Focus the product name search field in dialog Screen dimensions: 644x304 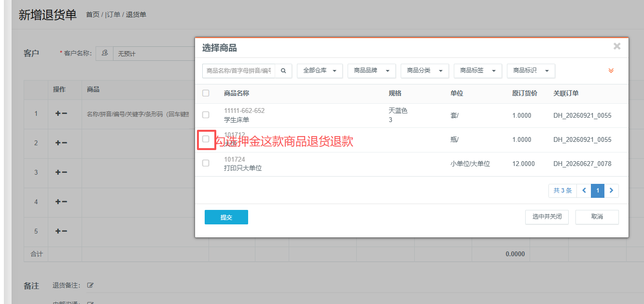point(239,70)
